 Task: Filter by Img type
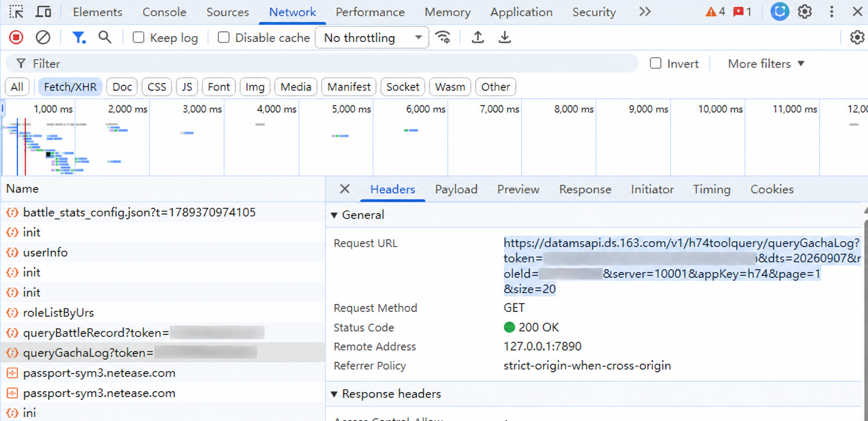tap(255, 87)
